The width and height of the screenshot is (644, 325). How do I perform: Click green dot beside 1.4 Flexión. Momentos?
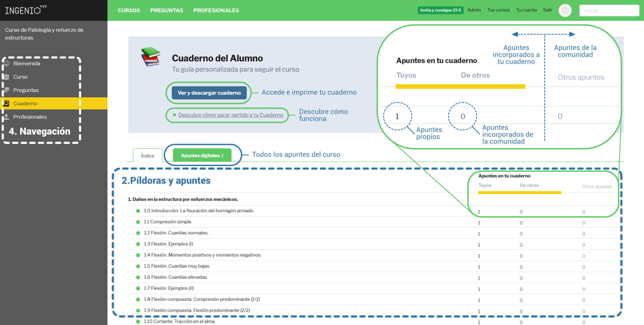point(138,255)
